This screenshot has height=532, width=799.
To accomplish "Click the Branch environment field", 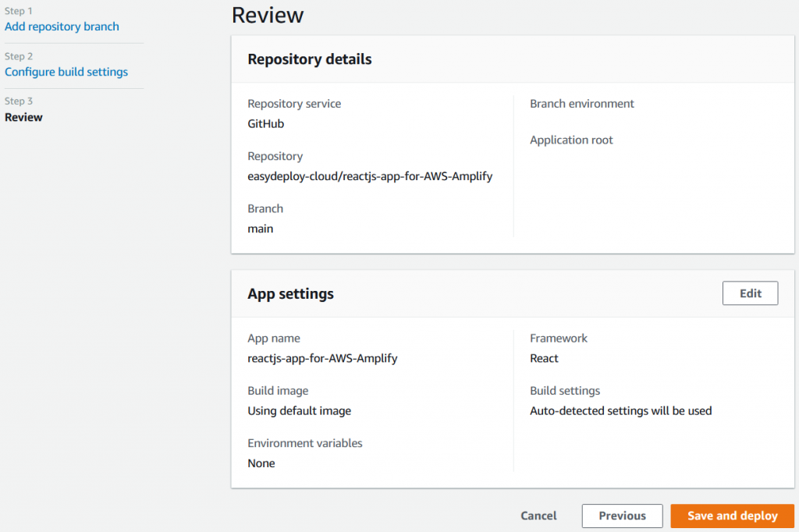I will 581,103.
